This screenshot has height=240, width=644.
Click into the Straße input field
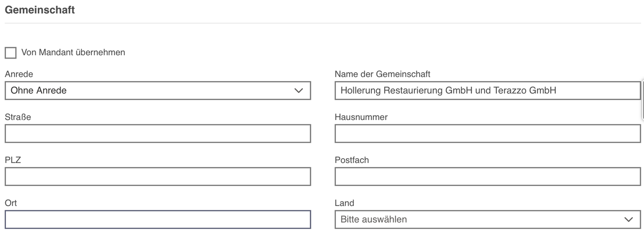(158, 133)
